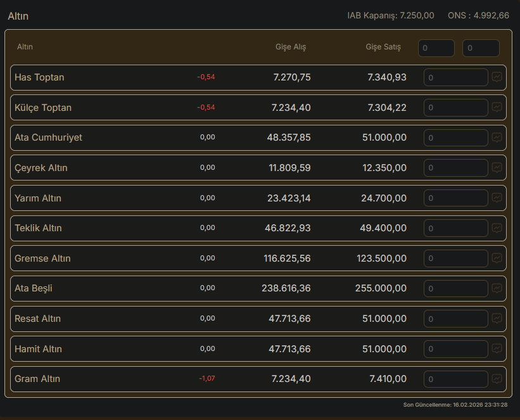The height and width of the screenshot is (420, 520).
Task: Open the Ata Beşli chart icon
Action: pos(497,288)
